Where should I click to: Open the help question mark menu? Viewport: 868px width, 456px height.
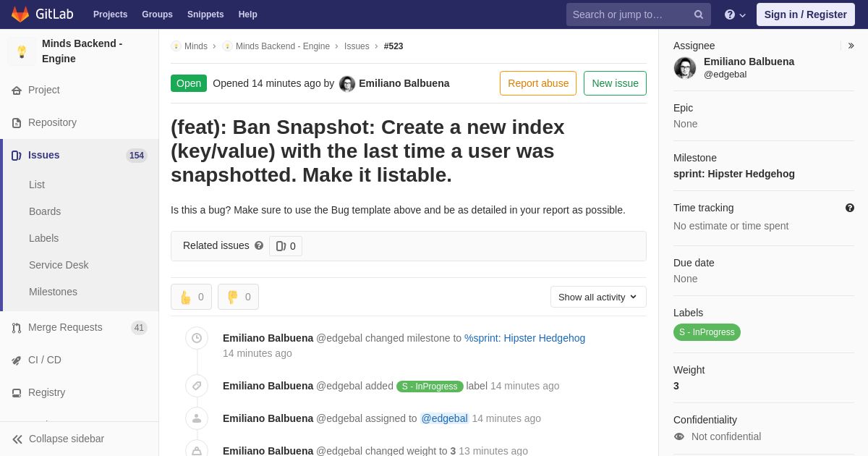tap(735, 14)
